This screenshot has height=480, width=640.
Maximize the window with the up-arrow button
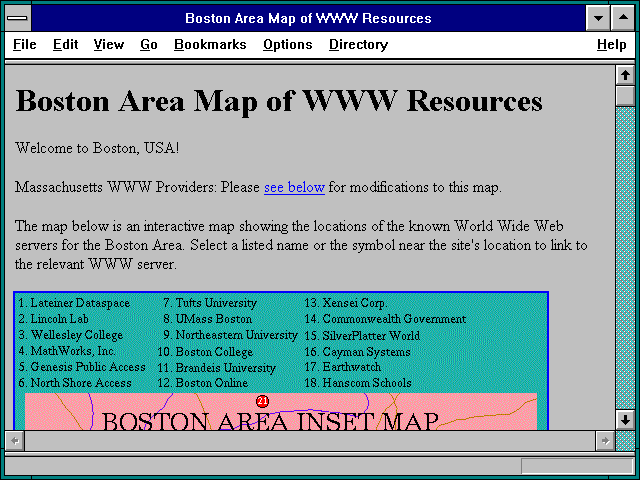pos(623,18)
